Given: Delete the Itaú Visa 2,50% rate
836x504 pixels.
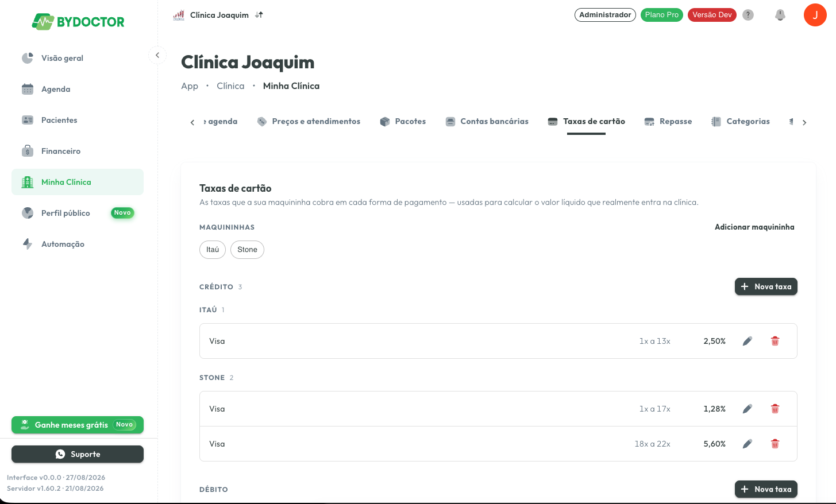Looking at the screenshot, I should coord(775,341).
